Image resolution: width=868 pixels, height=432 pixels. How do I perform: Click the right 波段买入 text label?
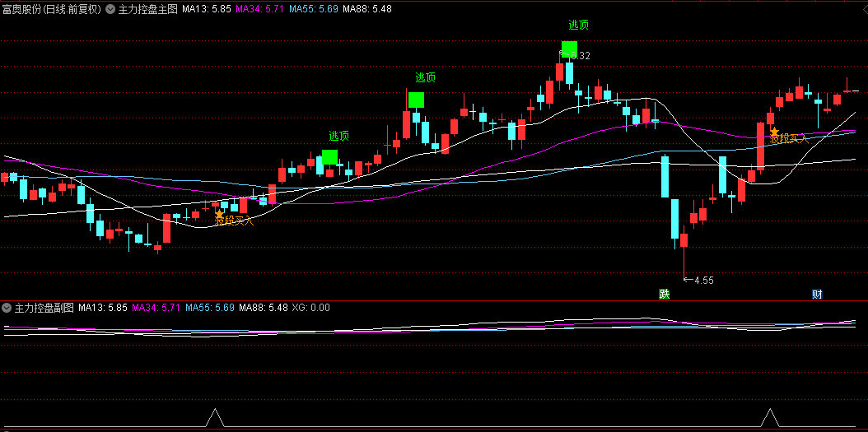tap(790, 139)
